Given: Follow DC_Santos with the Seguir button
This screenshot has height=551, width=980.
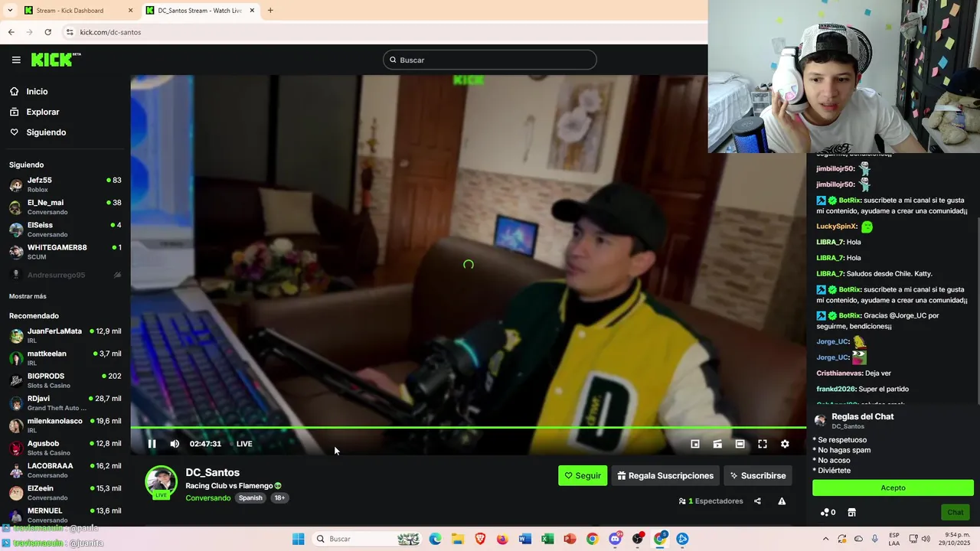Looking at the screenshot, I should click(583, 475).
